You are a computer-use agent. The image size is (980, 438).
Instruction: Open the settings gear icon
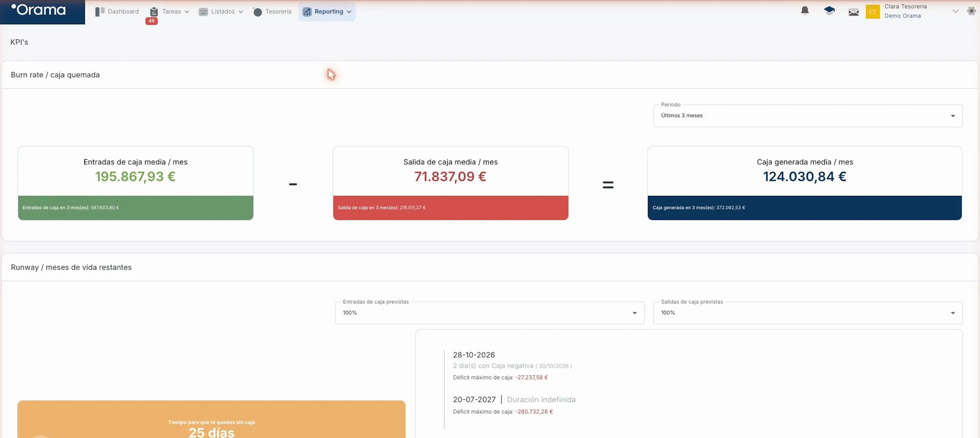[971, 11]
